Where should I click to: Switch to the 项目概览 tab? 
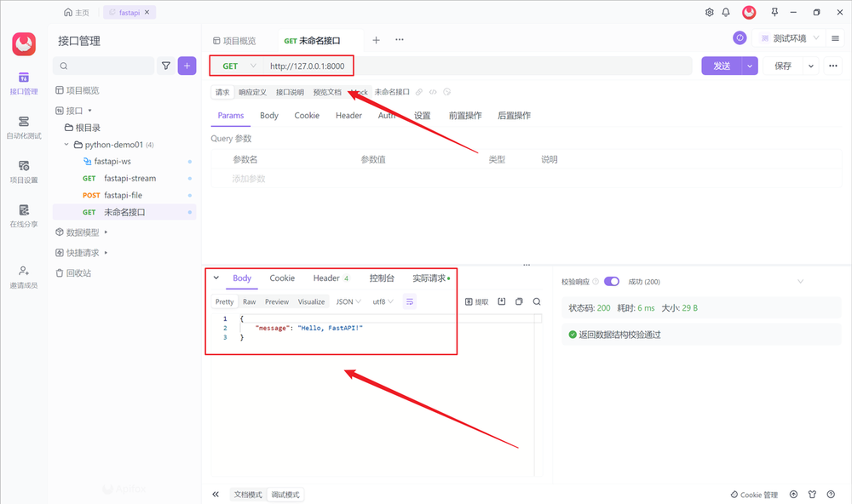(x=237, y=39)
